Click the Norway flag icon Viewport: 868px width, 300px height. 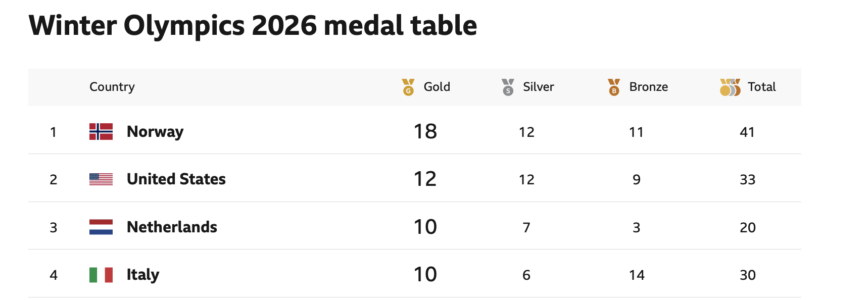[x=101, y=131]
